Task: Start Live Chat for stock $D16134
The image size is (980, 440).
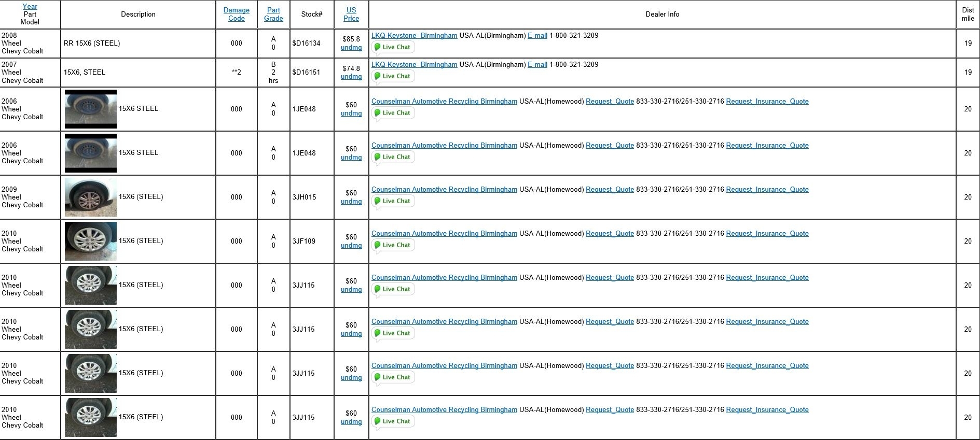Action: (x=393, y=47)
